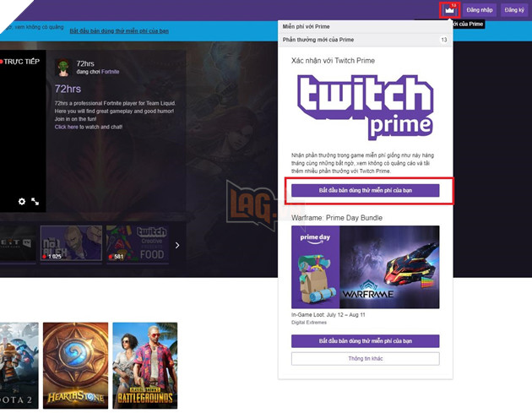
Task: Open the Fortnite game link
Action: (x=111, y=72)
